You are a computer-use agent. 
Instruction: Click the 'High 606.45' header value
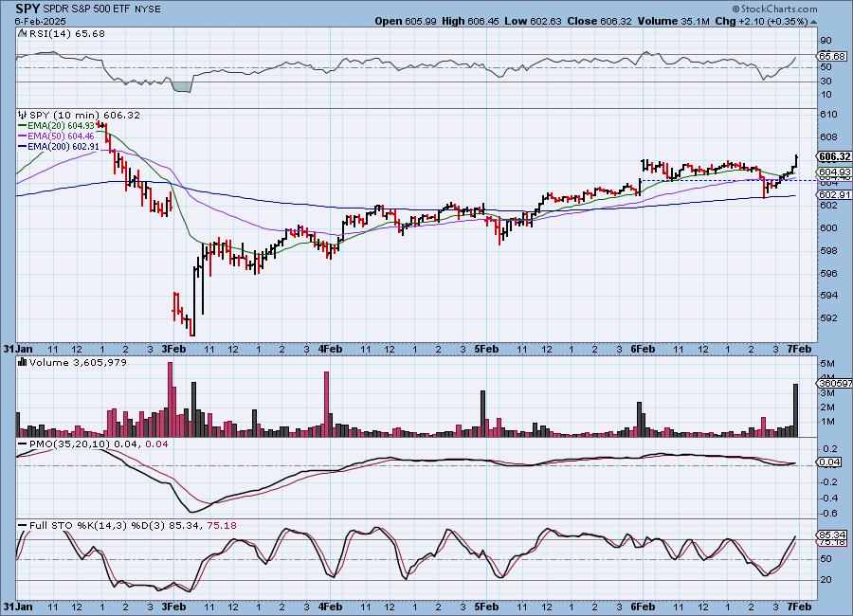470,21
